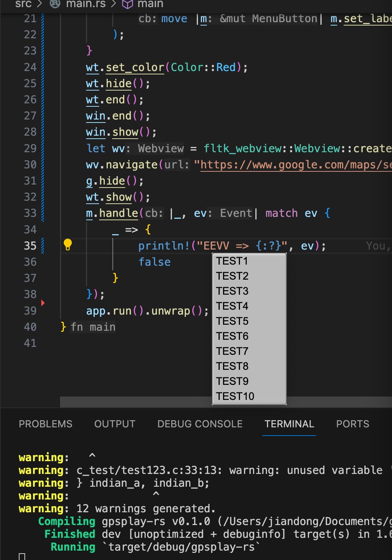Screen dimensions: 392x560
Task: Click the terminal input cursor area
Action: [23, 557]
